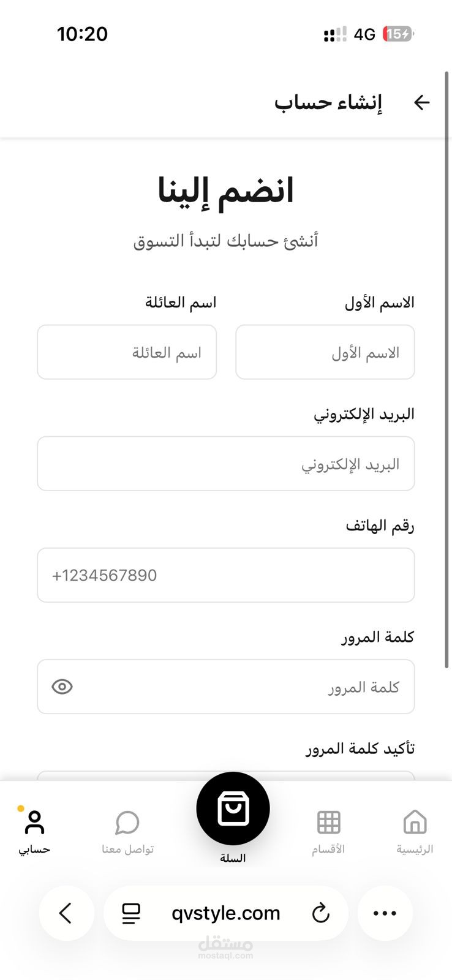The image size is (452, 980).
Task: Tap the qvstyle.com address bar
Action: point(225,913)
